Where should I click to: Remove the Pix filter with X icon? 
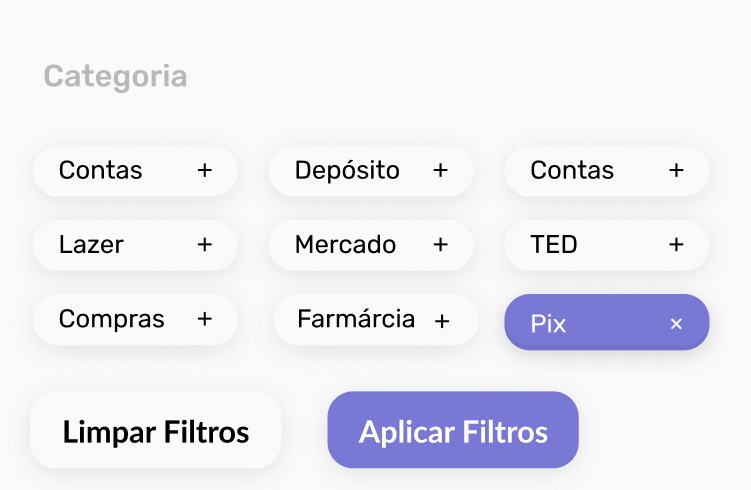[x=676, y=324]
